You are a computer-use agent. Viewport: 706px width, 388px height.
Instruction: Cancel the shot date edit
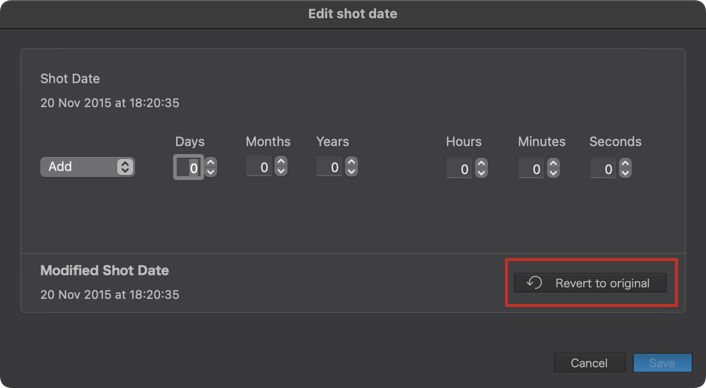[x=589, y=363]
